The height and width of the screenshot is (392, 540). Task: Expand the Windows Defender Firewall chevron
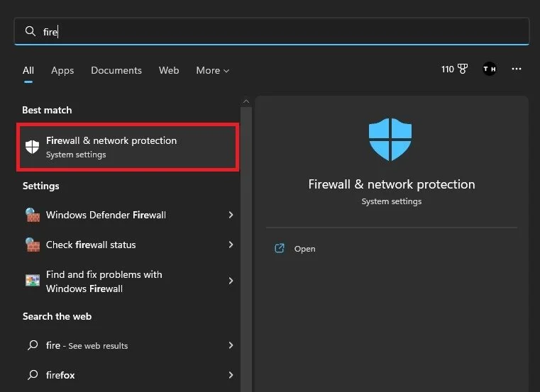tap(231, 215)
